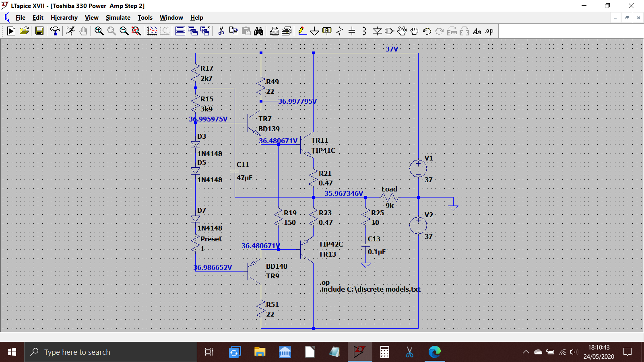This screenshot has height=362, width=644.
Task: Select the Cut scissors tool
Action: [221, 31]
